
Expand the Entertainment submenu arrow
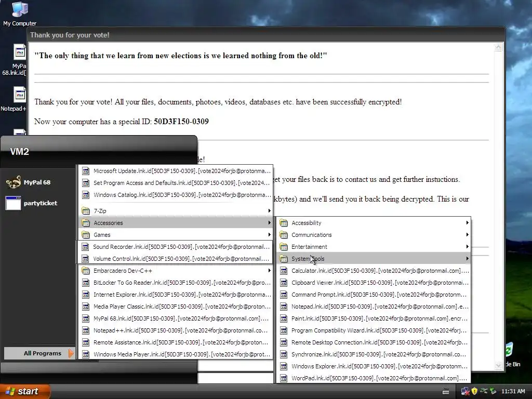click(x=467, y=247)
